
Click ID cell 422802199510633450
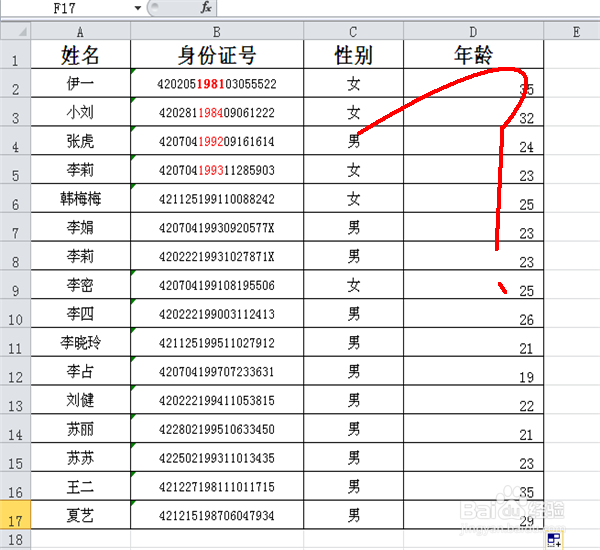click(x=217, y=429)
